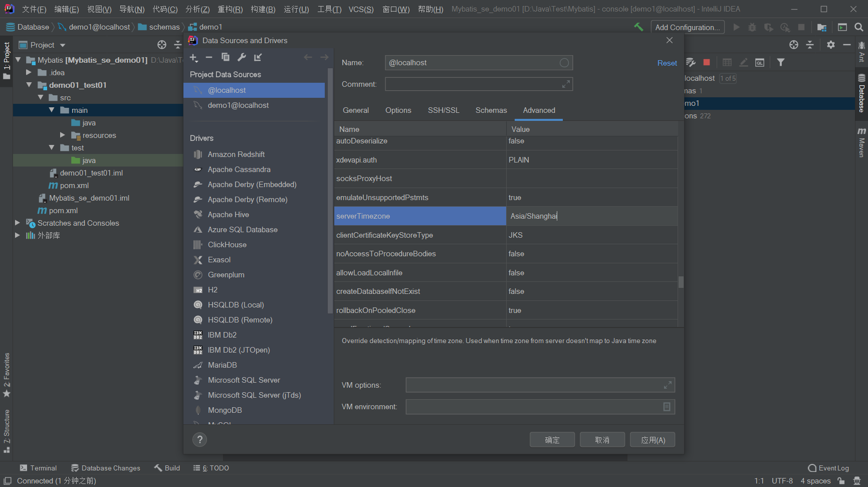
Task: Expand the VM options field icon
Action: point(668,385)
